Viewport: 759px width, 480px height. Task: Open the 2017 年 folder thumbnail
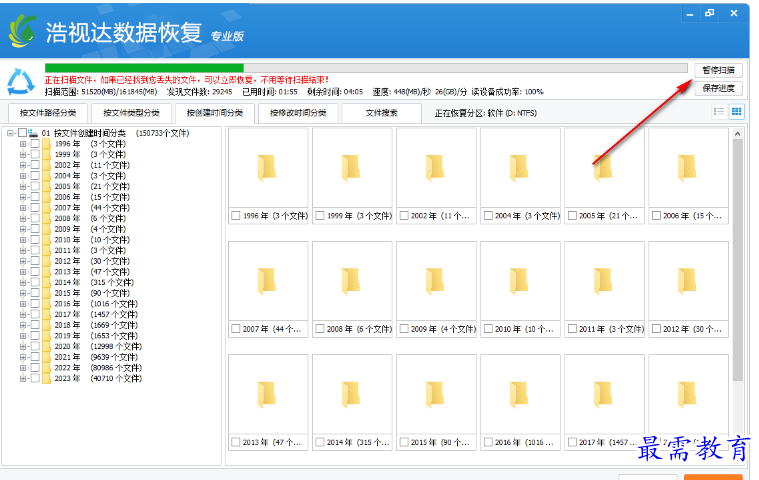coord(604,394)
